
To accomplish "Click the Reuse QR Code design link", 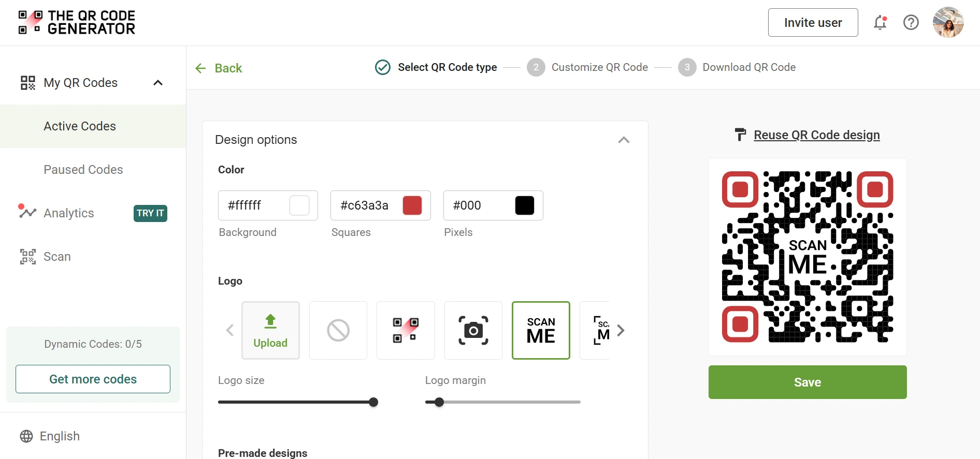I will click(816, 135).
